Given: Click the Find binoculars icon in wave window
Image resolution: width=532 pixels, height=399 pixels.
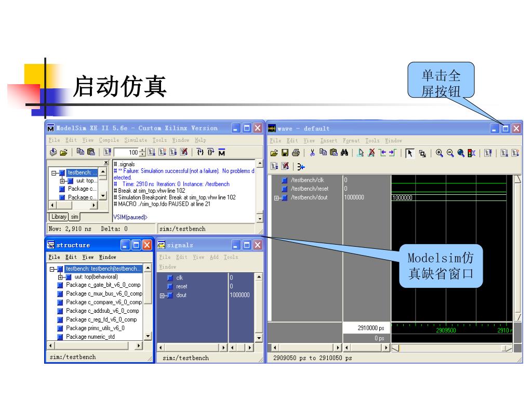Looking at the screenshot, I should 344,153.
